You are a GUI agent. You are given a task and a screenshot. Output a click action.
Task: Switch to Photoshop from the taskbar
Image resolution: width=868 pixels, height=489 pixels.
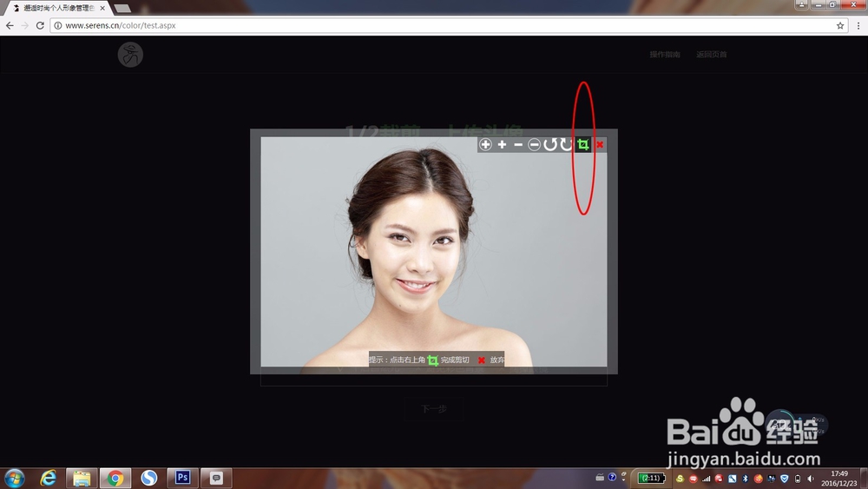tap(182, 478)
